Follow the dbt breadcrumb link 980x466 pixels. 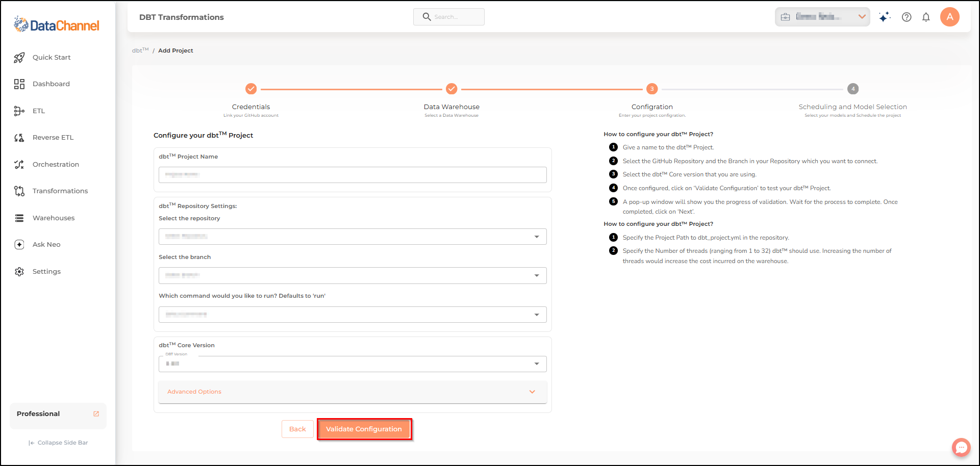point(140,50)
